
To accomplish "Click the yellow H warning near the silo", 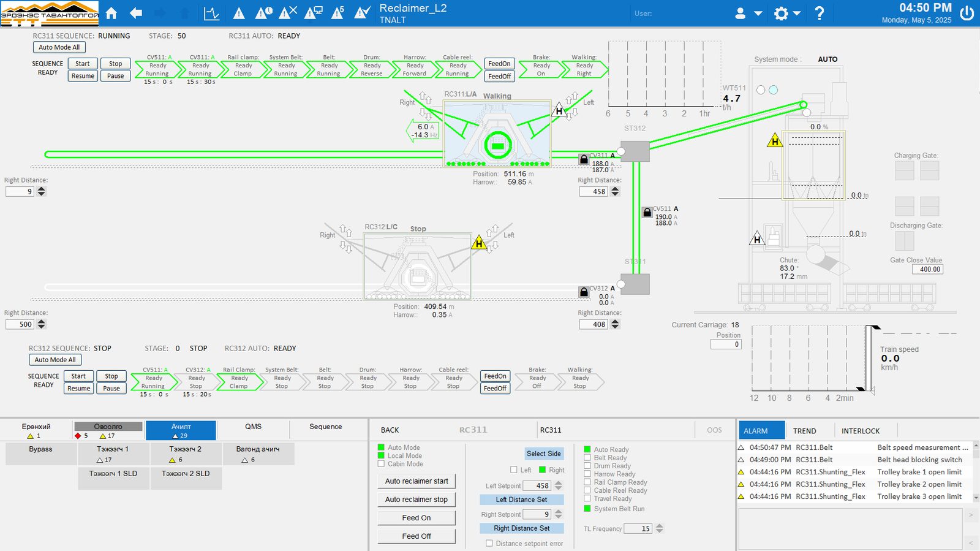I will [x=775, y=141].
